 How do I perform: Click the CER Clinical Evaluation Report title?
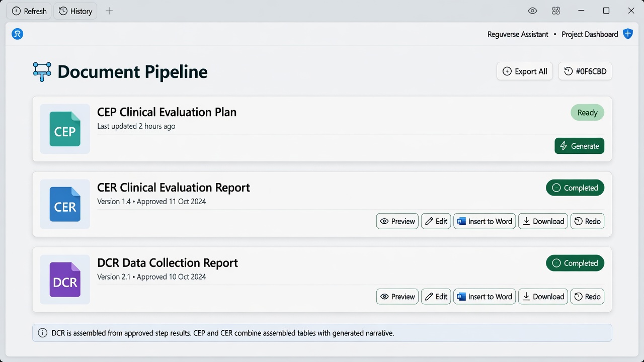(174, 188)
